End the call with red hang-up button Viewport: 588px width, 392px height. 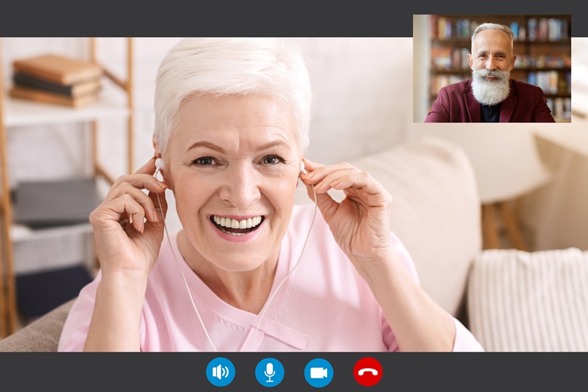[368, 372]
